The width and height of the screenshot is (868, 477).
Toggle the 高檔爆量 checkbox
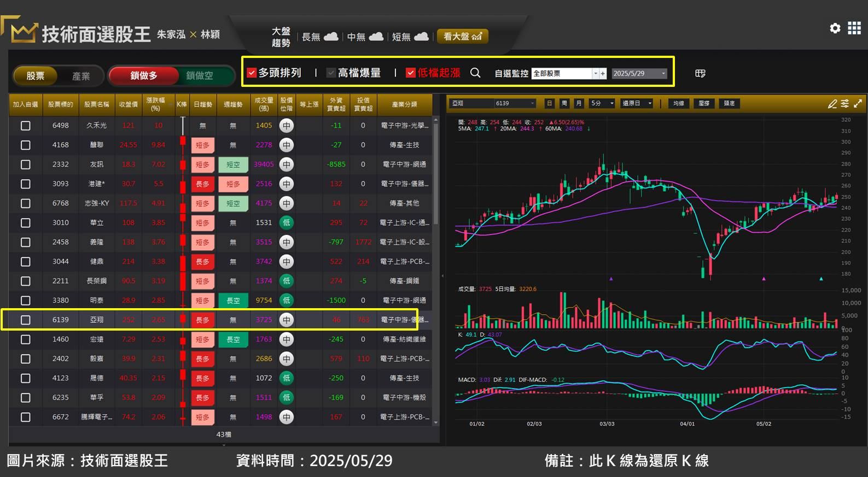point(331,73)
